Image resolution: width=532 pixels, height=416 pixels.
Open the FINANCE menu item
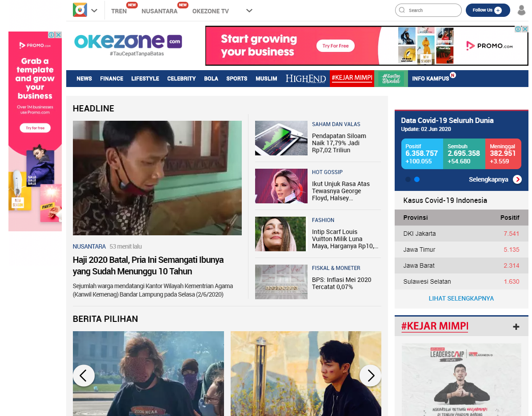(112, 78)
